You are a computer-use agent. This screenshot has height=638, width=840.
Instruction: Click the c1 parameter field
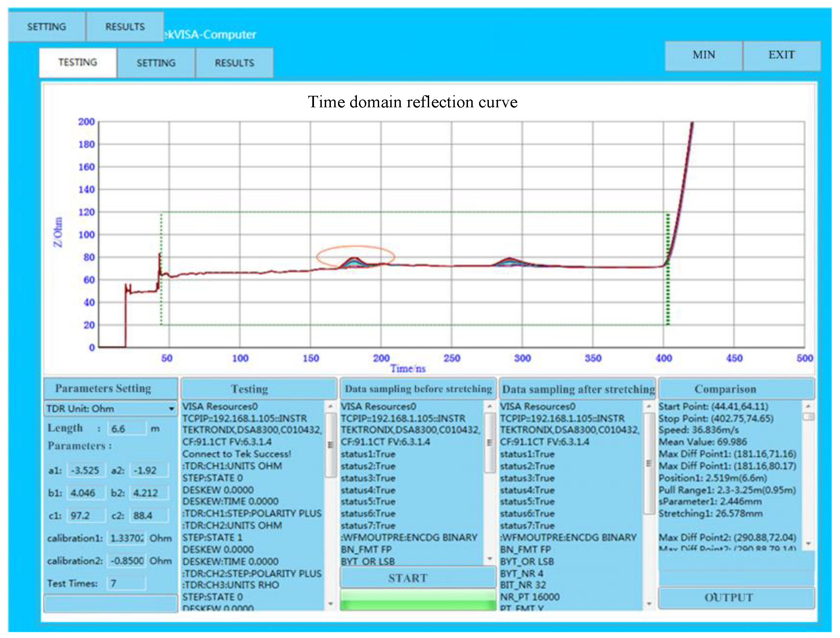click(x=86, y=516)
